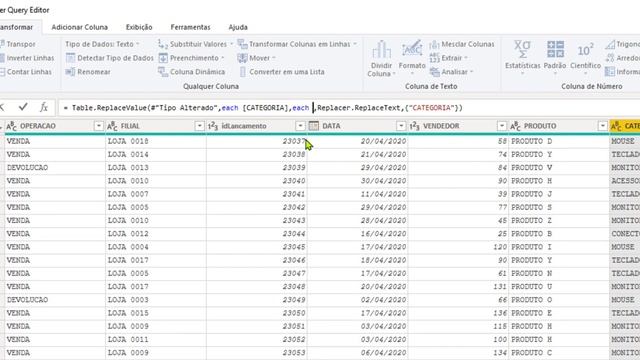Click the Dividir Coluna icon
Image resolution: width=640 pixels, height=360 pixels.
click(381, 49)
